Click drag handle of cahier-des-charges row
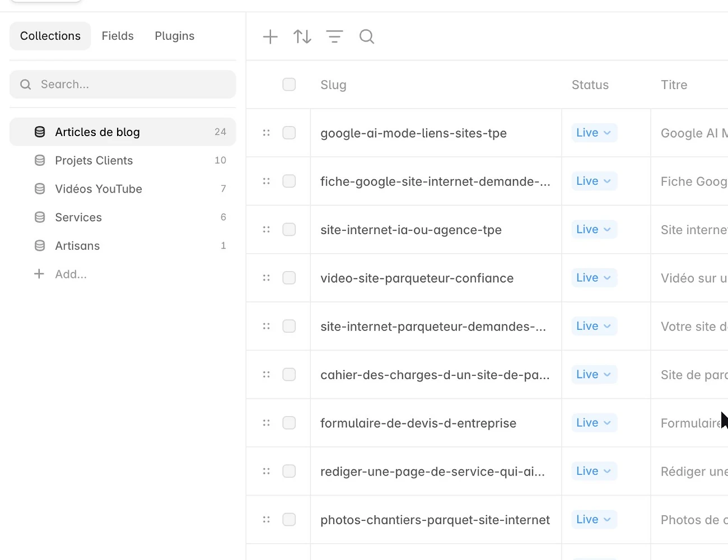This screenshot has height=560, width=728. 267,375
